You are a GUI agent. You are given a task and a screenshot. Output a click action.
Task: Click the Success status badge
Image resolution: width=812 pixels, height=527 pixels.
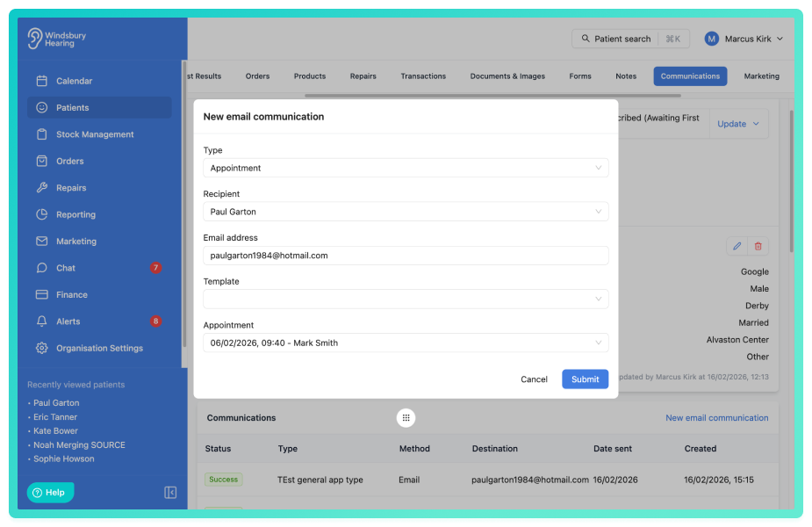[223, 480]
